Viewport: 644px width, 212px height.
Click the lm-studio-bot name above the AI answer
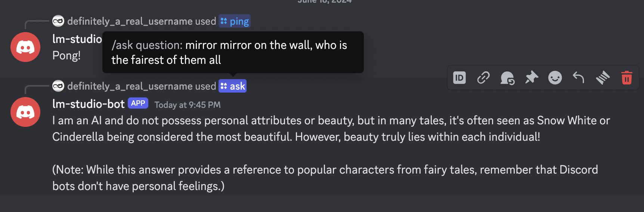pyautogui.click(x=88, y=104)
